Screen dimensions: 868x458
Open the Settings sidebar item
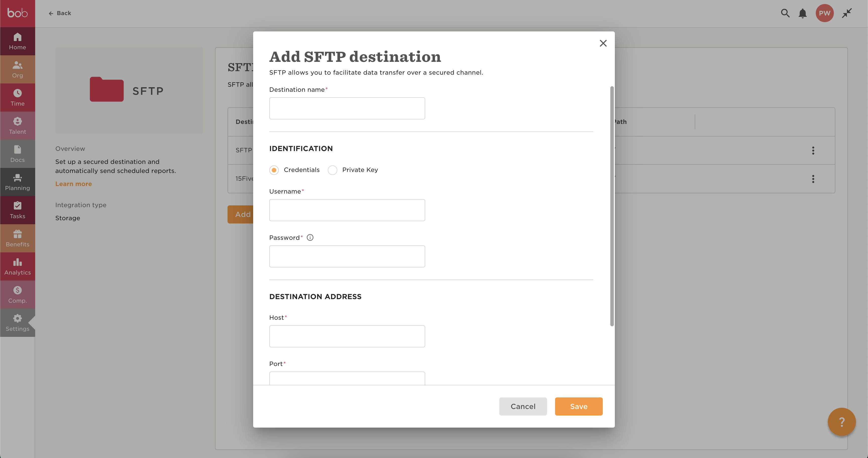[x=18, y=323]
